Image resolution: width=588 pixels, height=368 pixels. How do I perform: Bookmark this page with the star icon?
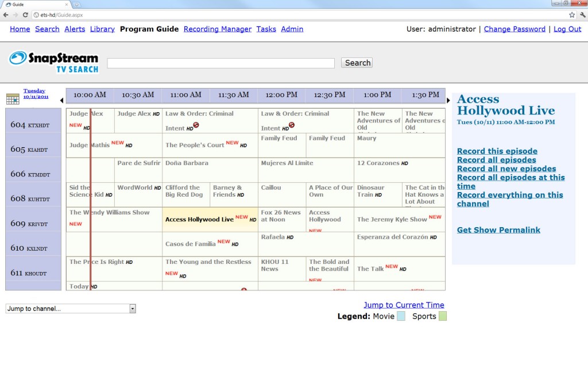click(x=572, y=14)
